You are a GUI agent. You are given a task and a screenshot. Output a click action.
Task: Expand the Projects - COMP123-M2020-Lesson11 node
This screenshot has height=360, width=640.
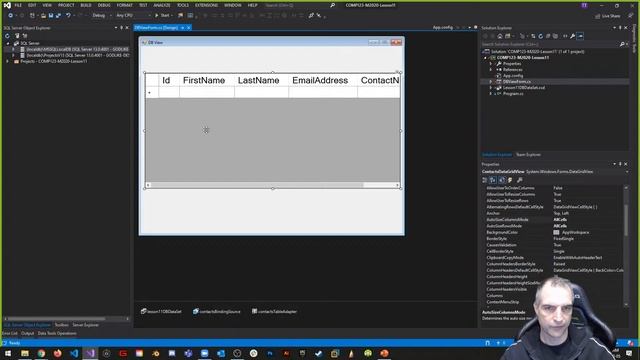pyautogui.click(x=8, y=61)
